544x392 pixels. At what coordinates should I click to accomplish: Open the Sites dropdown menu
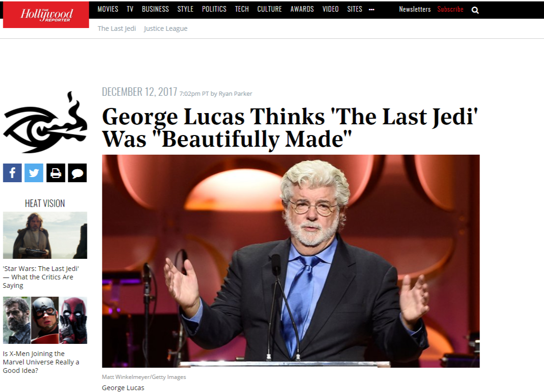pyautogui.click(x=355, y=9)
